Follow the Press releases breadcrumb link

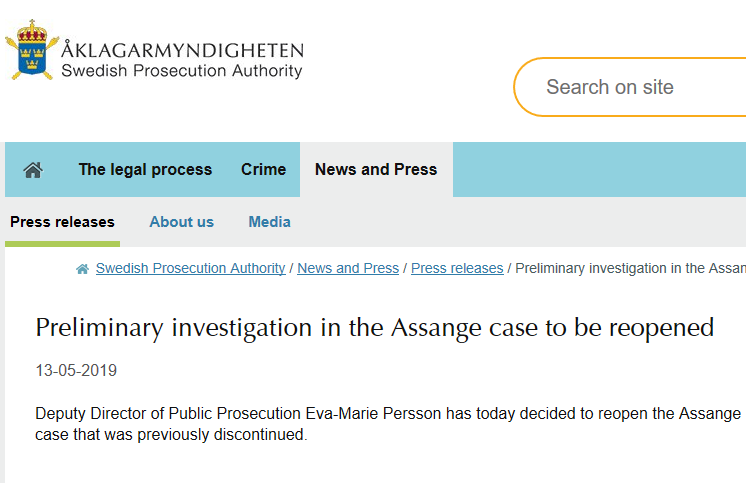coord(457,268)
